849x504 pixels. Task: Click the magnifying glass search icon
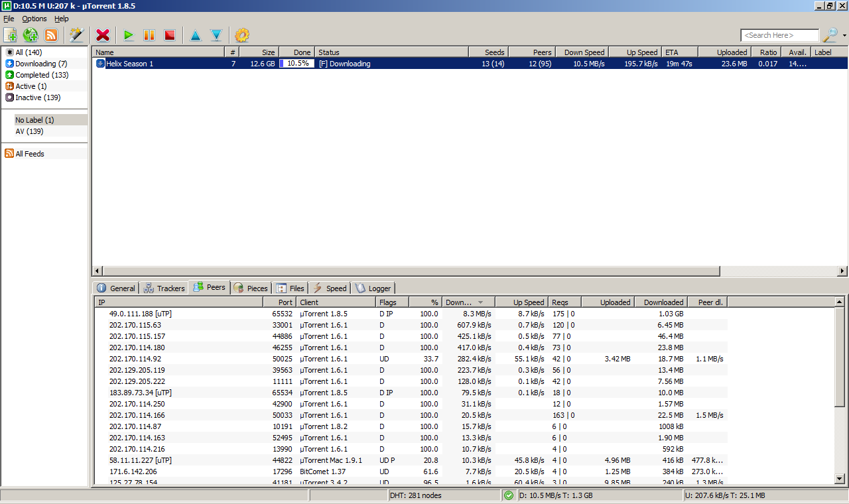(830, 35)
